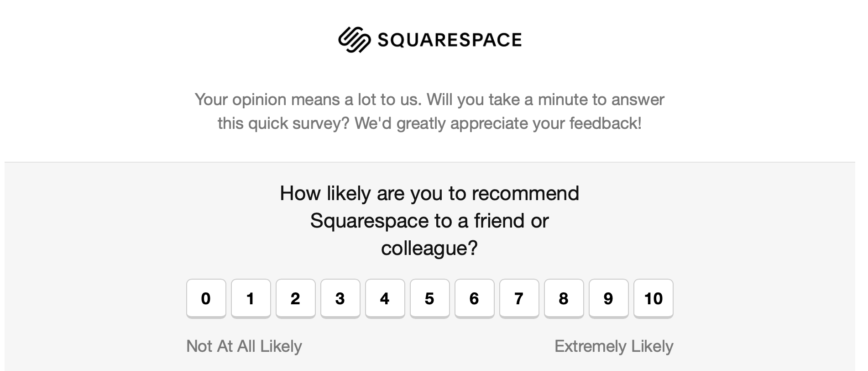Select rating 6 on the scale
This screenshot has width=868, height=371.
(x=474, y=298)
